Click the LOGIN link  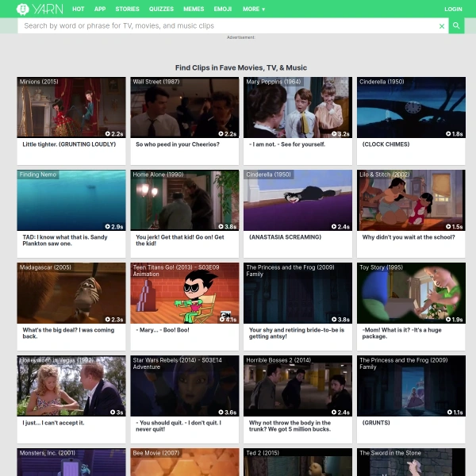click(x=453, y=10)
